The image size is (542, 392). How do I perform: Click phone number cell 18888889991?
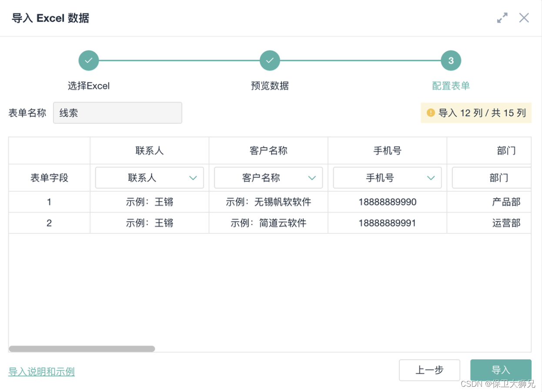click(x=388, y=223)
